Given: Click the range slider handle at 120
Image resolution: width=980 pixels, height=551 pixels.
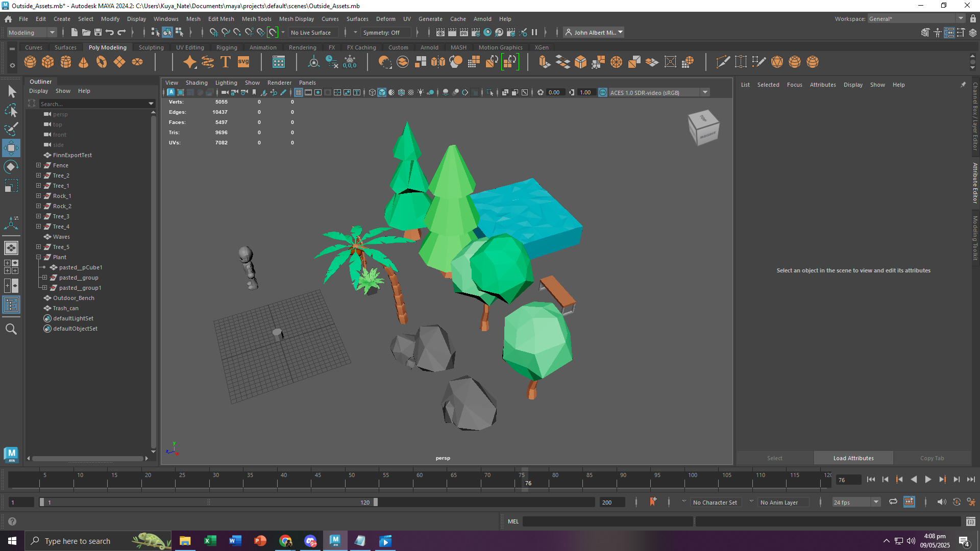Looking at the screenshot, I should [x=376, y=503].
